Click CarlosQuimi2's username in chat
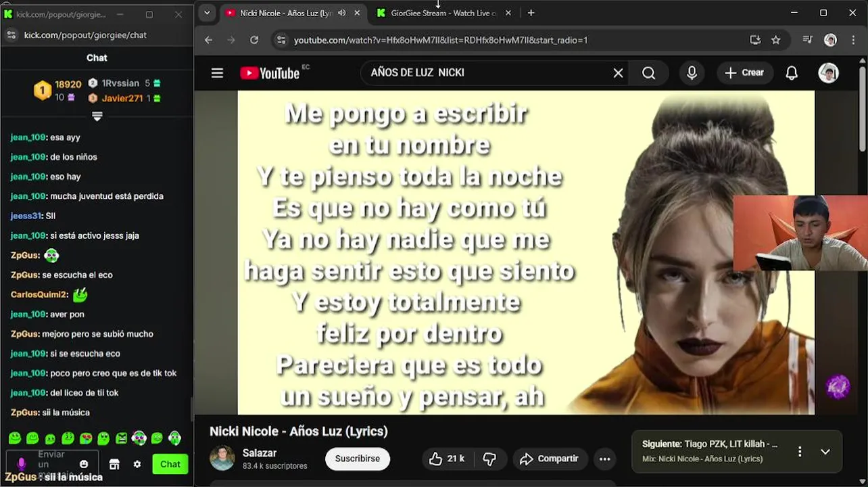Viewport: 868px width, 487px height. (38, 294)
